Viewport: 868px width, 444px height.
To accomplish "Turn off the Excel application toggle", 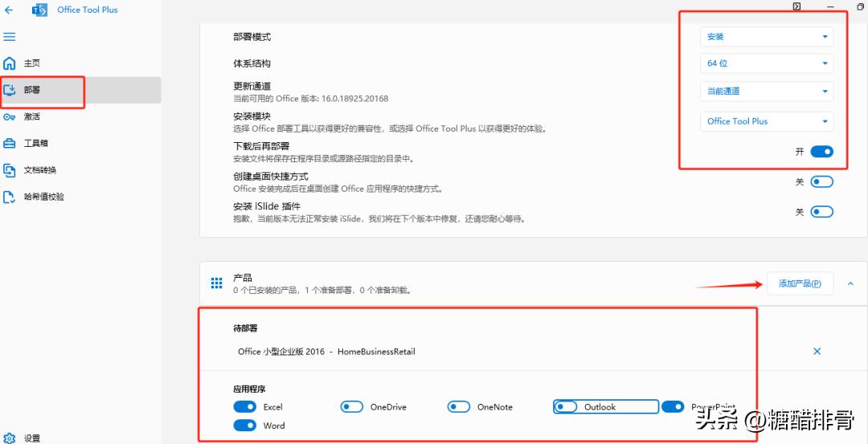I will click(x=244, y=407).
